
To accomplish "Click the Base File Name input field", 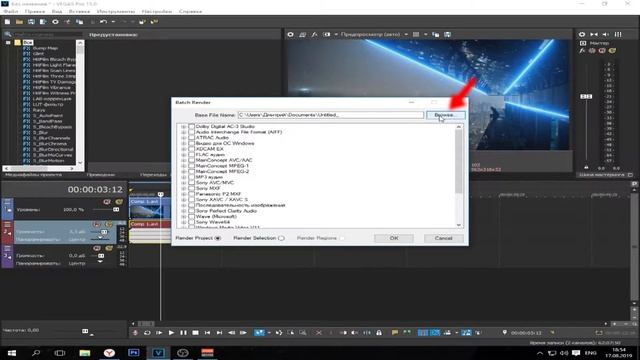I will (331, 115).
